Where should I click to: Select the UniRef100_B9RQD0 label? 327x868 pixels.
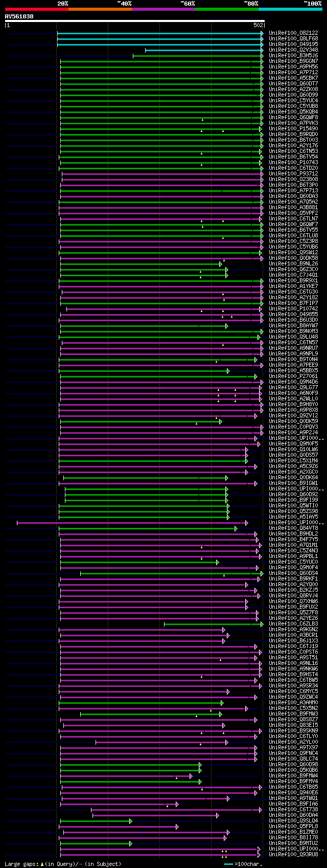tap(293, 135)
